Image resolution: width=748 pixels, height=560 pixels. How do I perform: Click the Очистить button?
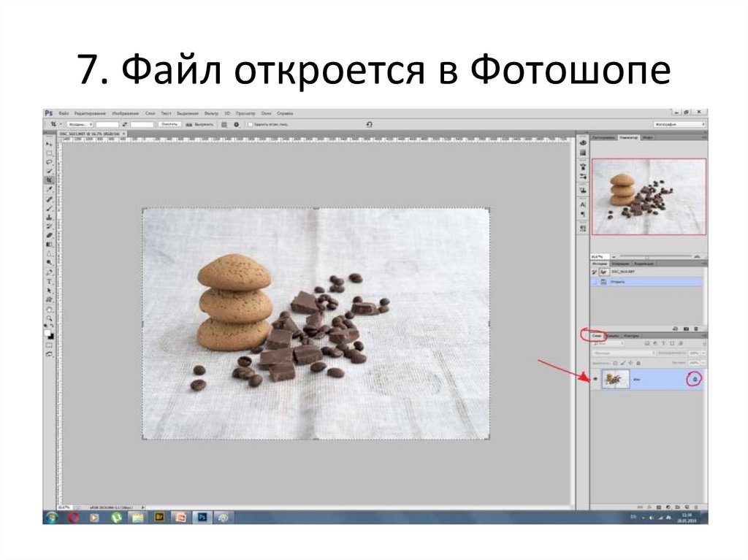pos(169,124)
